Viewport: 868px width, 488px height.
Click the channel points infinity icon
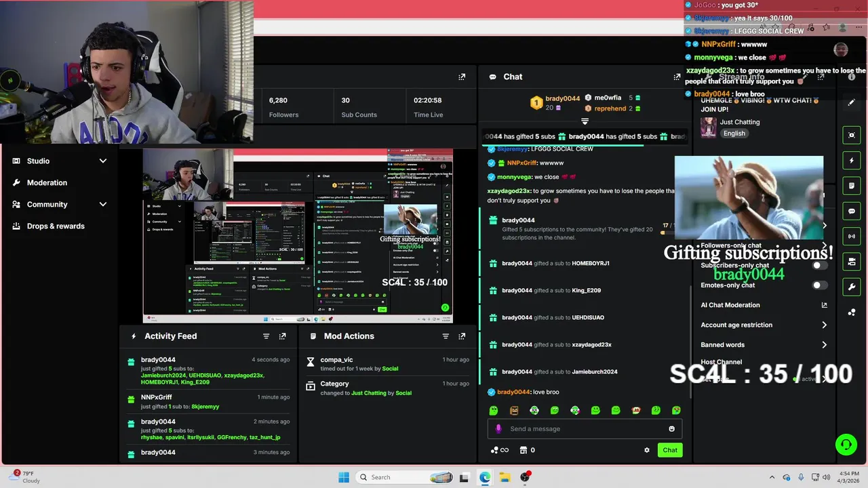click(x=499, y=450)
